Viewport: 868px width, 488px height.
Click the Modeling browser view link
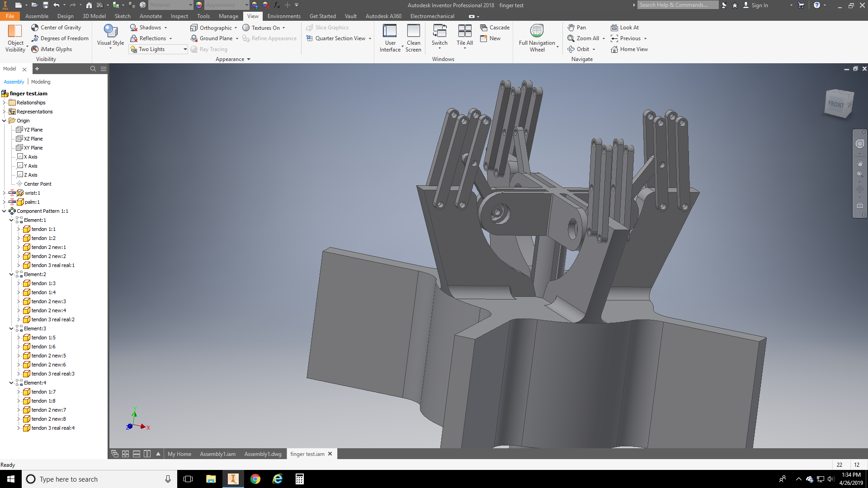point(41,82)
